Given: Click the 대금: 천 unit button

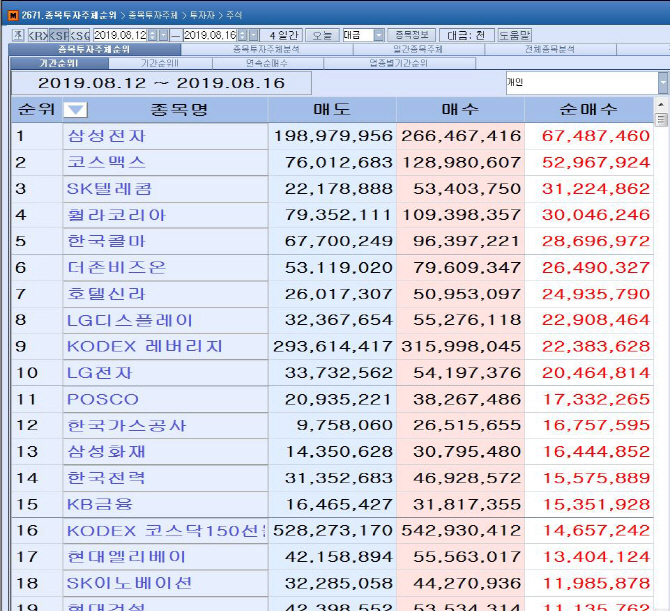Looking at the screenshot, I should [x=467, y=35].
